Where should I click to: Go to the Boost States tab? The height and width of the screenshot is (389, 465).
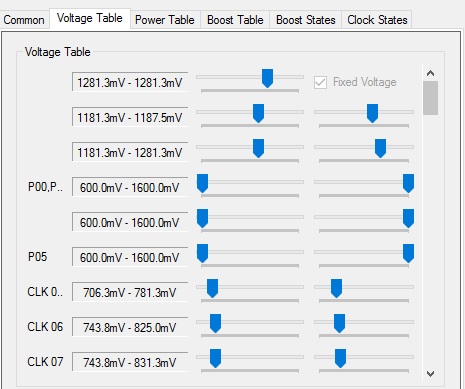click(306, 20)
